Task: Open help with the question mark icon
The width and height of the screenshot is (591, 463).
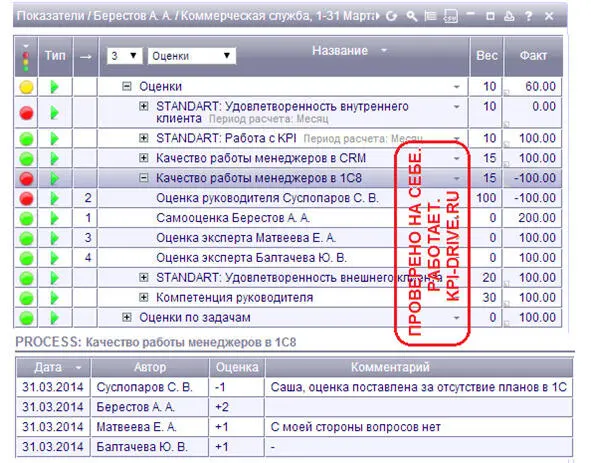Action: click(529, 16)
